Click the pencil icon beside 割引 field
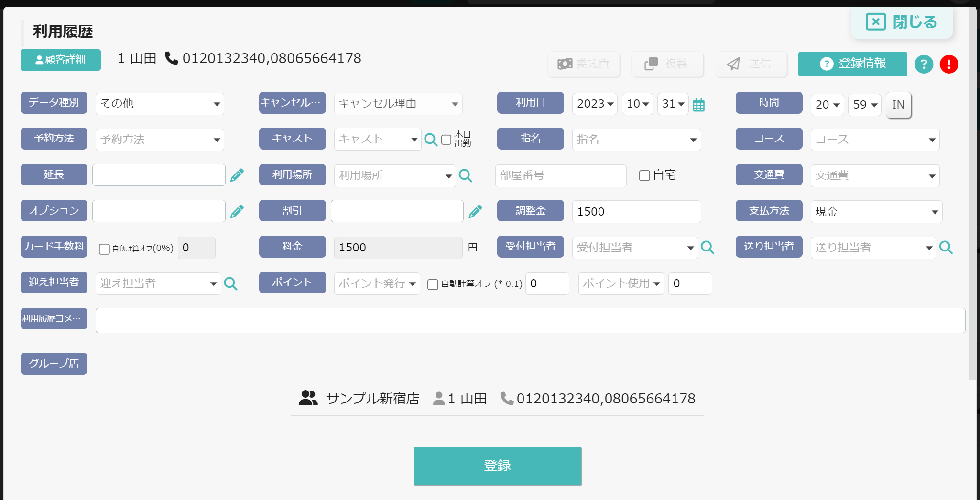980x500 pixels. 475,211
